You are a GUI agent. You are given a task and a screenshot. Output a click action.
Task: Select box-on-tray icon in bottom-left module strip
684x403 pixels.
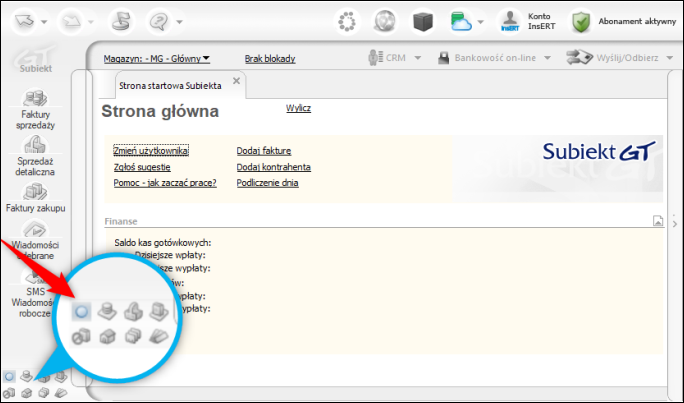61,376
